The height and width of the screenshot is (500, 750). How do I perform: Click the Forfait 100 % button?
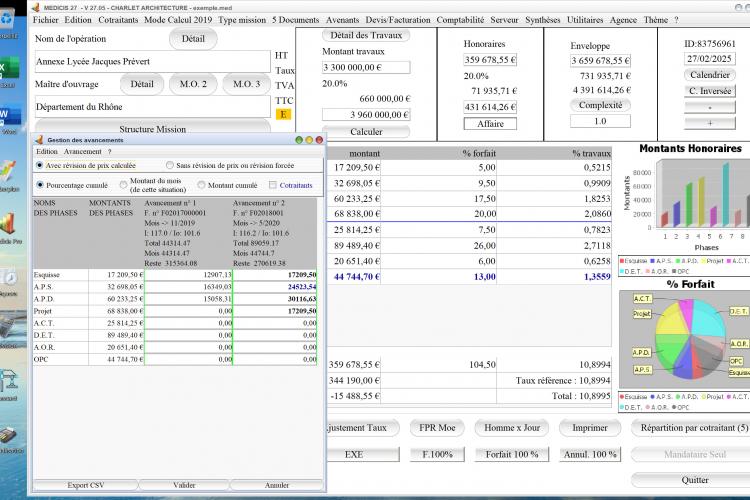[x=512, y=455]
